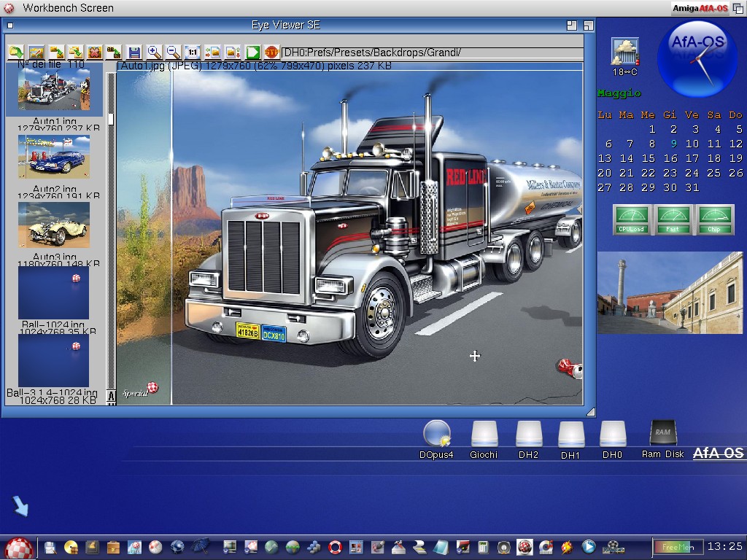Viewport: 747px width, 560px height.
Task: Set image to 1:1 actual size
Action: tap(192, 52)
